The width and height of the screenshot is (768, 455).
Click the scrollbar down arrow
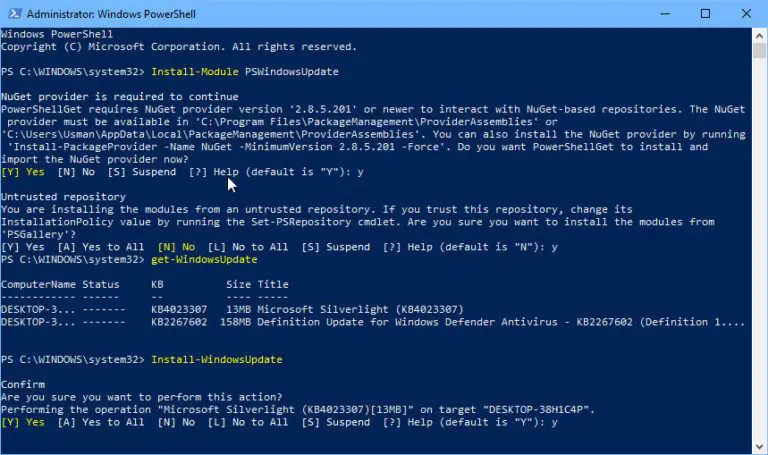759,447
